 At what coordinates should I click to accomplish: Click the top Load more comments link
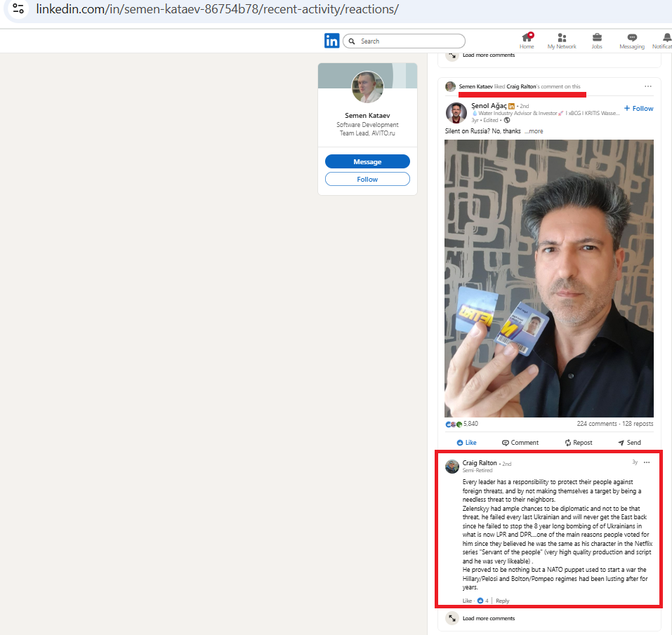[489, 55]
